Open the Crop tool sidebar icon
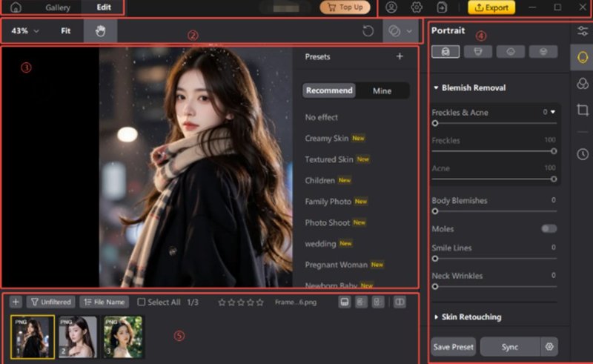 point(583,110)
